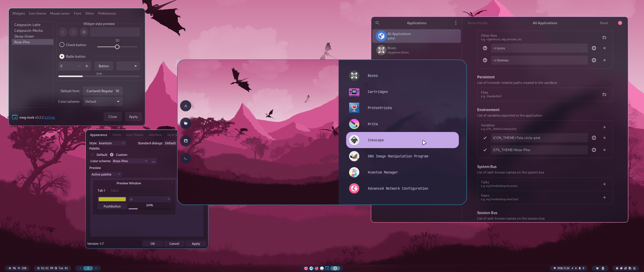
Task: Remove the GTK_THEME=Rose-Pine variable
Action: click(604, 150)
